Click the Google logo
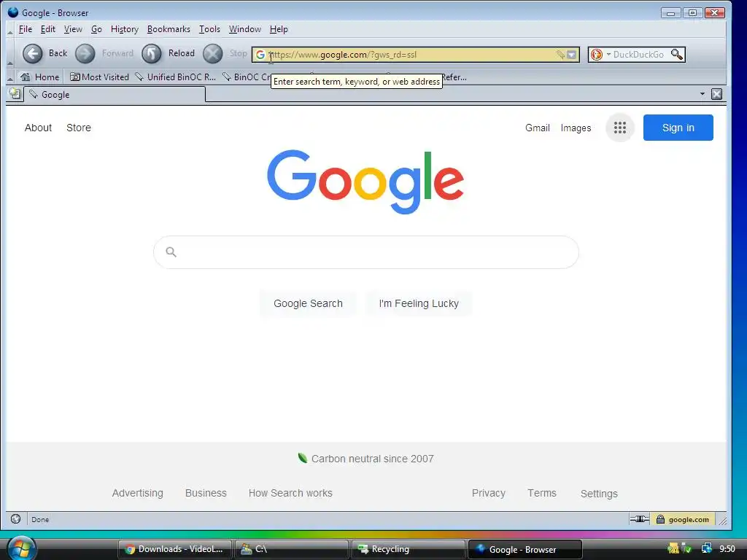Image resolution: width=747 pixels, height=560 pixels. coord(365,182)
